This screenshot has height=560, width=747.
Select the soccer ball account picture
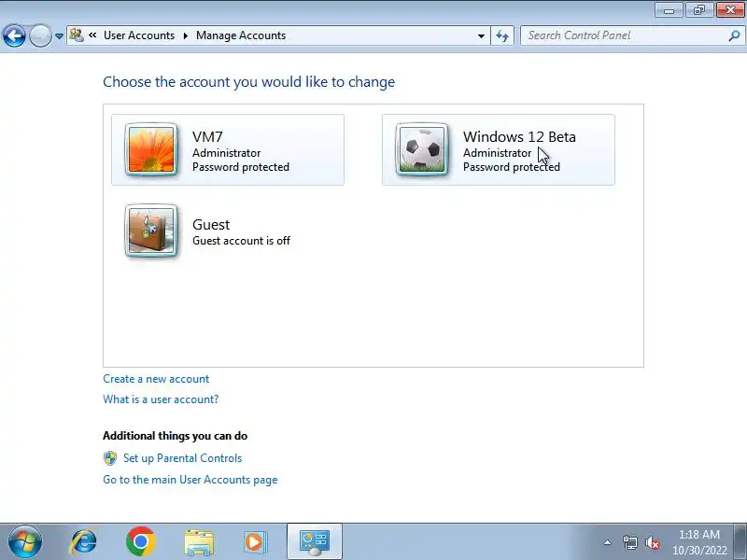pyautogui.click(x=422, y=149)
